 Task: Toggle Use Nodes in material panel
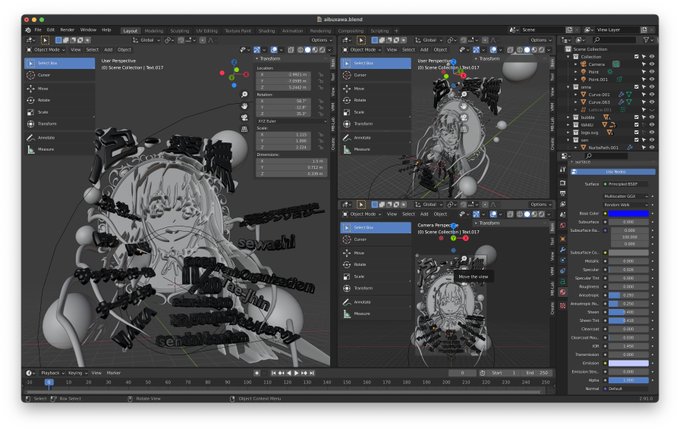[x=613, y=172]
